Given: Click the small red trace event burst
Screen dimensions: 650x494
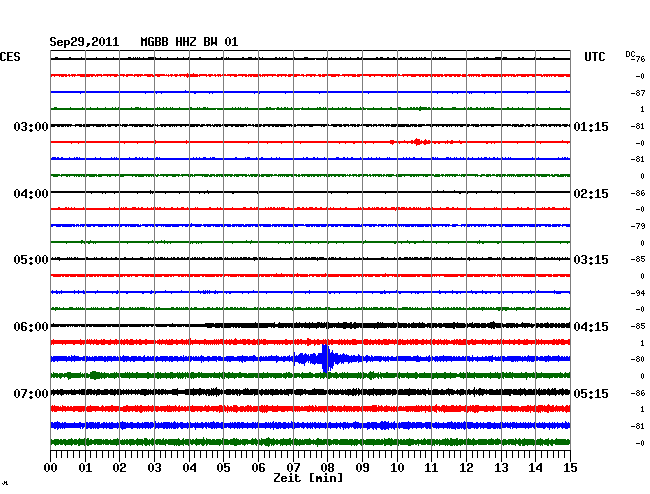Looking at the screenshot, I should [x=419, y=142].
